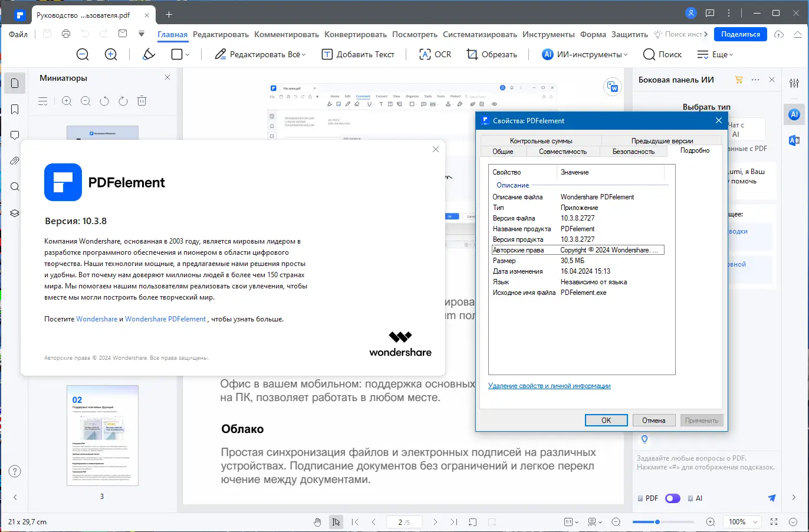Print the document using the printer icon

pyautogui.click(x=66, y=34)
